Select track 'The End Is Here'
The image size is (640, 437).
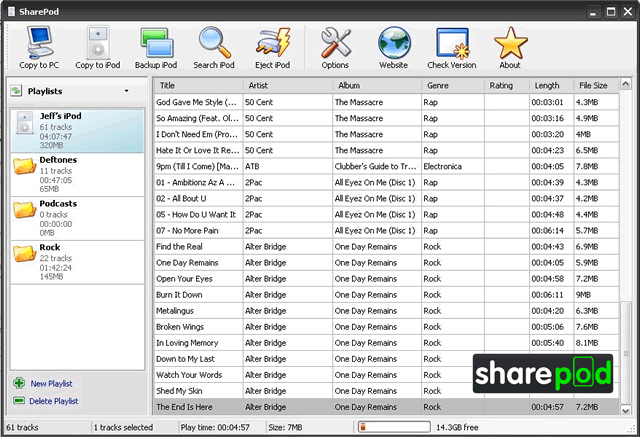tap(184, 407)
